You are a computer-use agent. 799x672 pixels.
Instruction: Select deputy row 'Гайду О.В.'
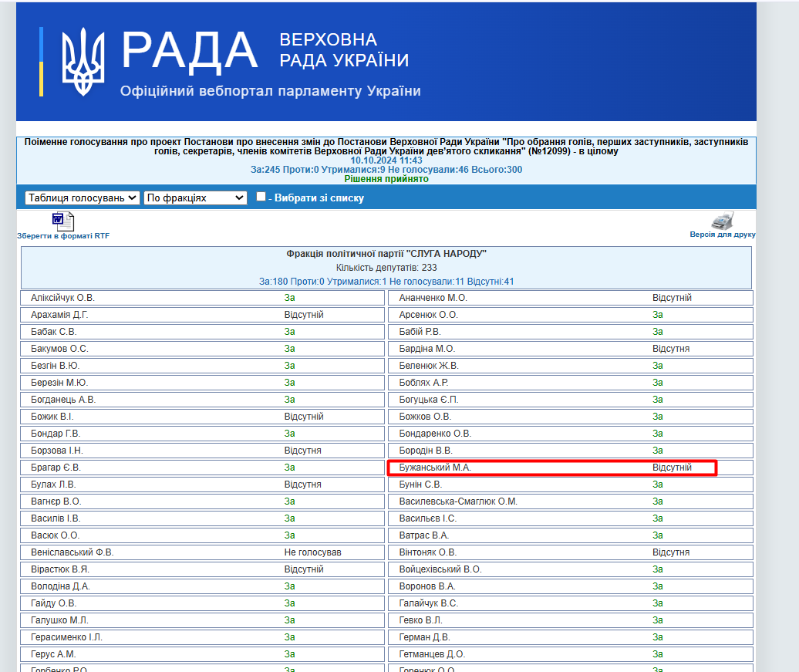[x=202, y=603]
